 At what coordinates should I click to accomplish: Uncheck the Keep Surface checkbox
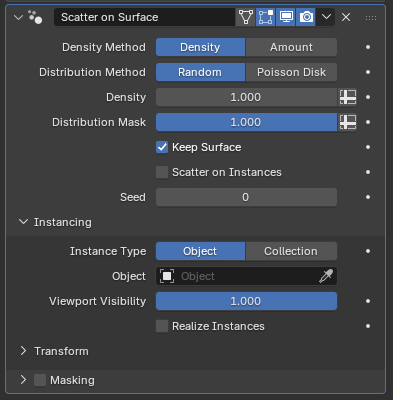[x=162, y=147]
